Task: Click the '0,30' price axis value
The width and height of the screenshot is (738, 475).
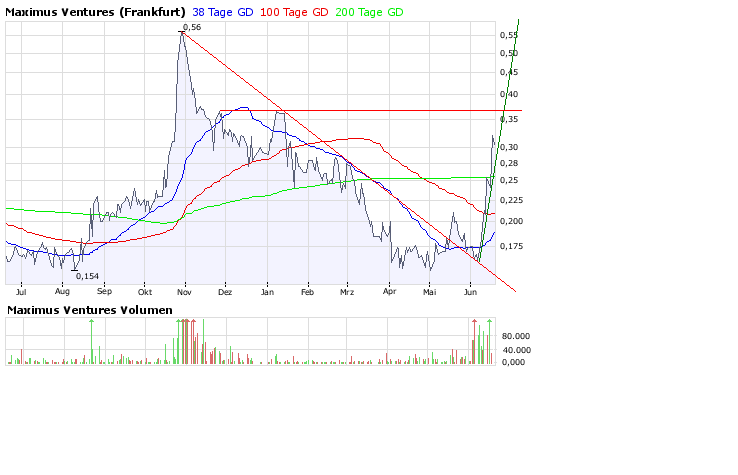Action: coord(509,147)
